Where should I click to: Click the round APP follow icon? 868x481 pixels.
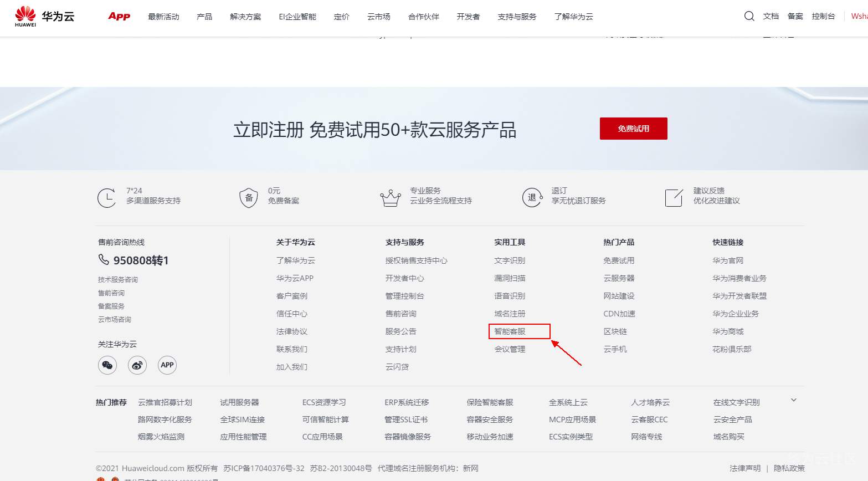167,365
